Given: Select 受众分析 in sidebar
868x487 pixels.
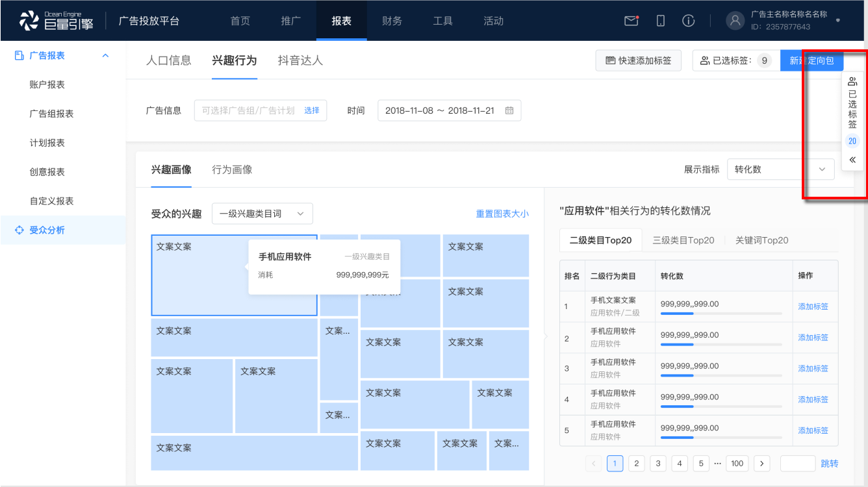Looking at the screenshot, I should [x=47, y=230].
